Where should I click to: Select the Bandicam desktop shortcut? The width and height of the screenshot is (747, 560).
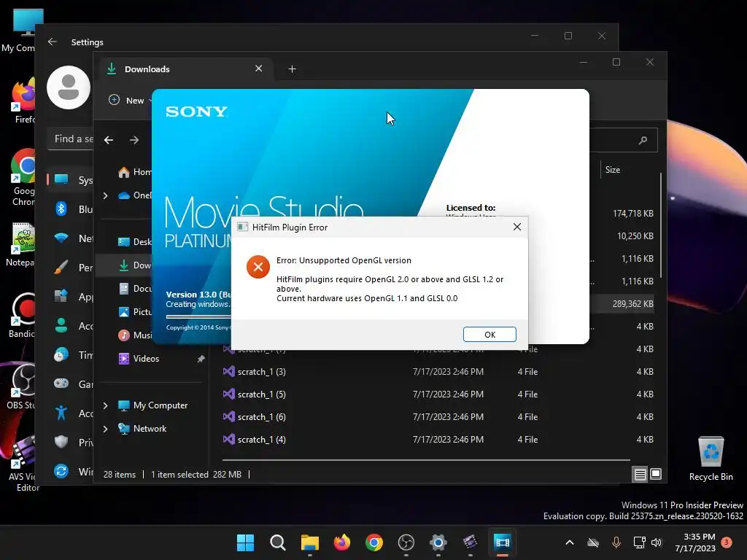(x=23, y=315)
